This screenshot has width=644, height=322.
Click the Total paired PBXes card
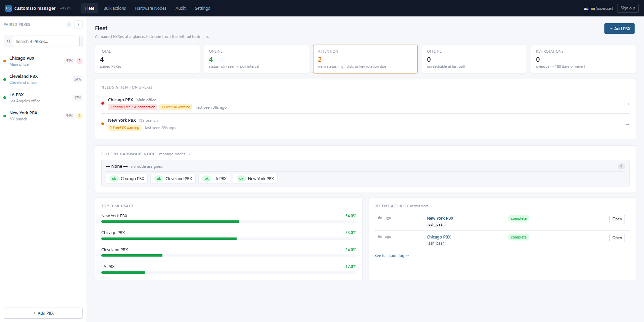pos(147,59)
